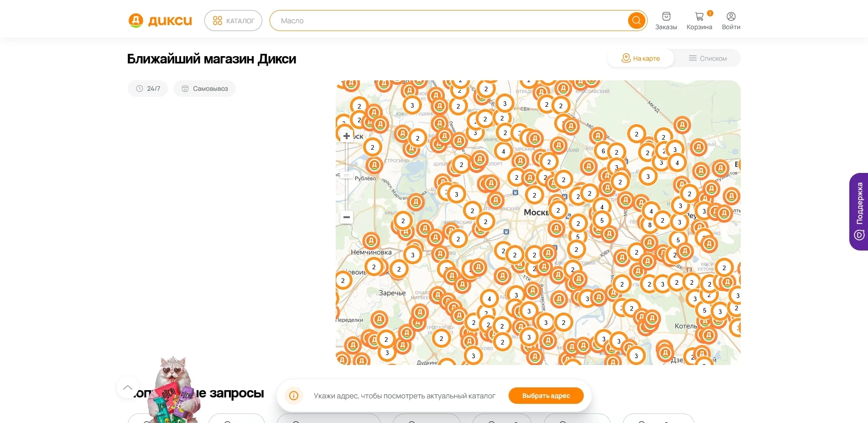The width and height of the screenshot is (868, 423).
Task: Open Заказы orders icon
Action: click(666, 21)
